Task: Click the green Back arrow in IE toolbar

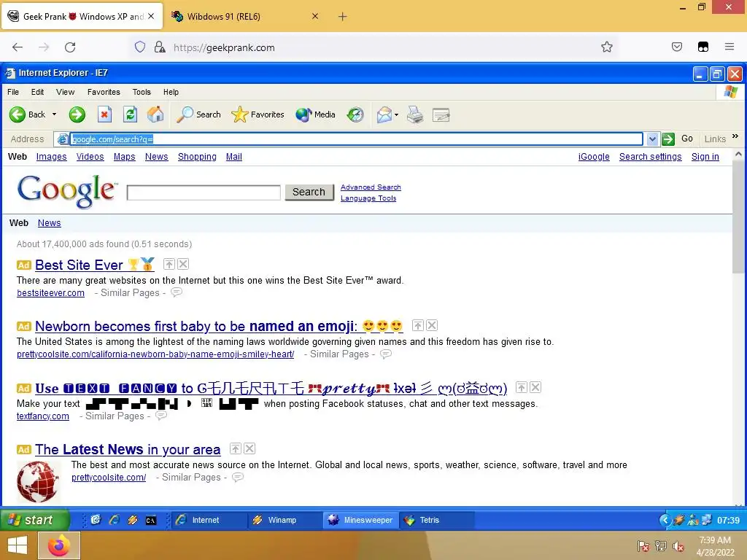Action: click(18, 114)
